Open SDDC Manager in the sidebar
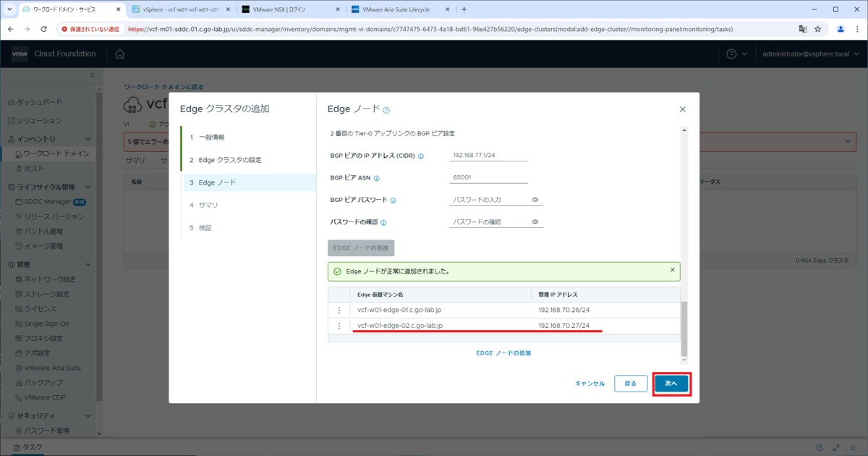This screenshot has width=868, height=456. 48,202
